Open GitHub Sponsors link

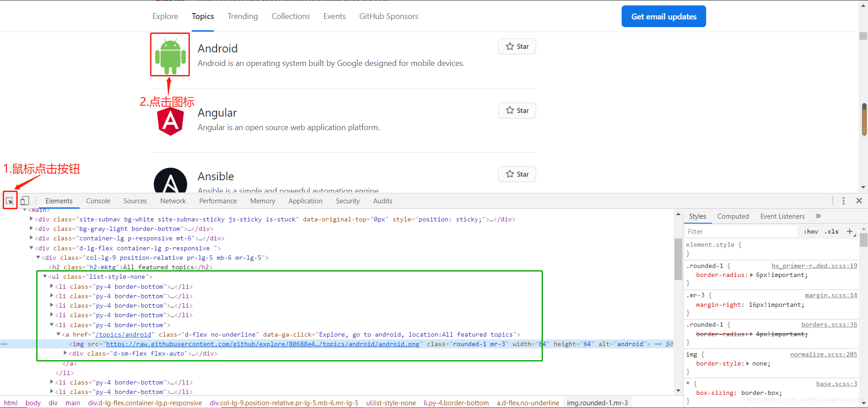click(389, 16)
